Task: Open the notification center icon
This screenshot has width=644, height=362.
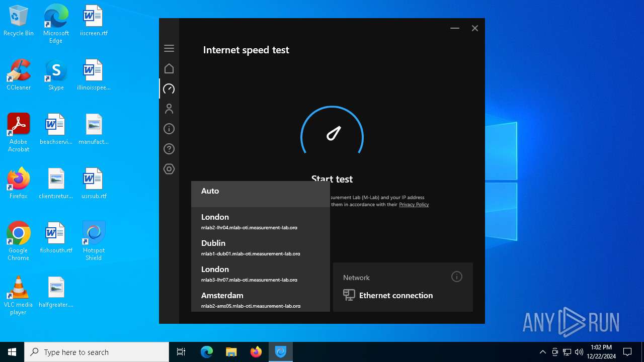Action: pyautogui.click(x=627, y=352)
